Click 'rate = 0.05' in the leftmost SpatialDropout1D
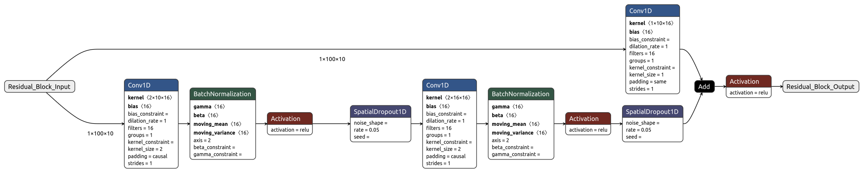 [x=366, y=130]
